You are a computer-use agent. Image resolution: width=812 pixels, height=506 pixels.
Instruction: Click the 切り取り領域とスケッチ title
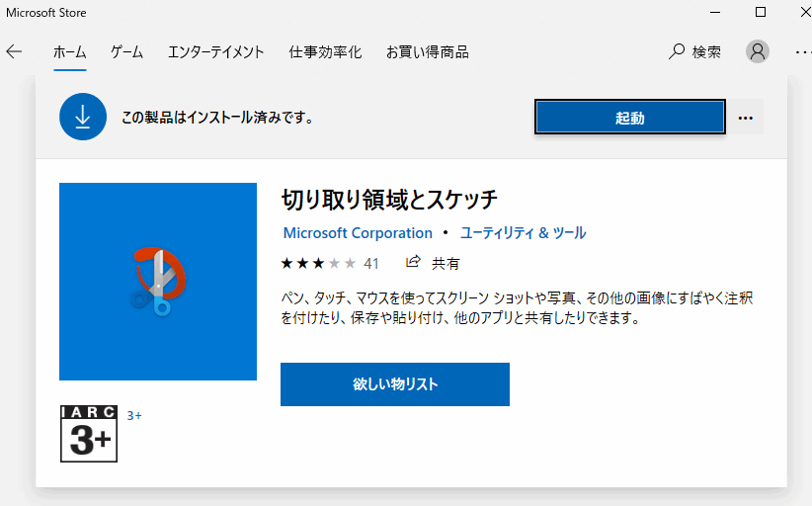[389, 200]
